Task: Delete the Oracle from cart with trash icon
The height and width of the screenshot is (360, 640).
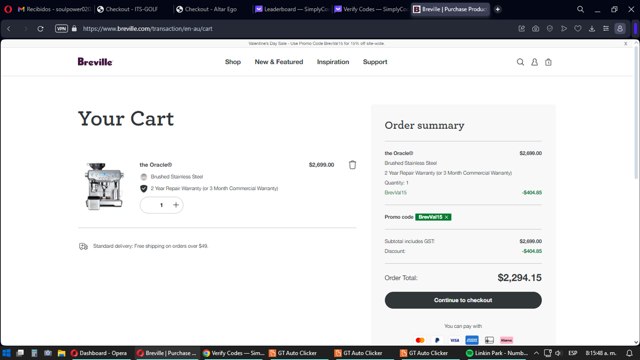Action: pos(352,165)
